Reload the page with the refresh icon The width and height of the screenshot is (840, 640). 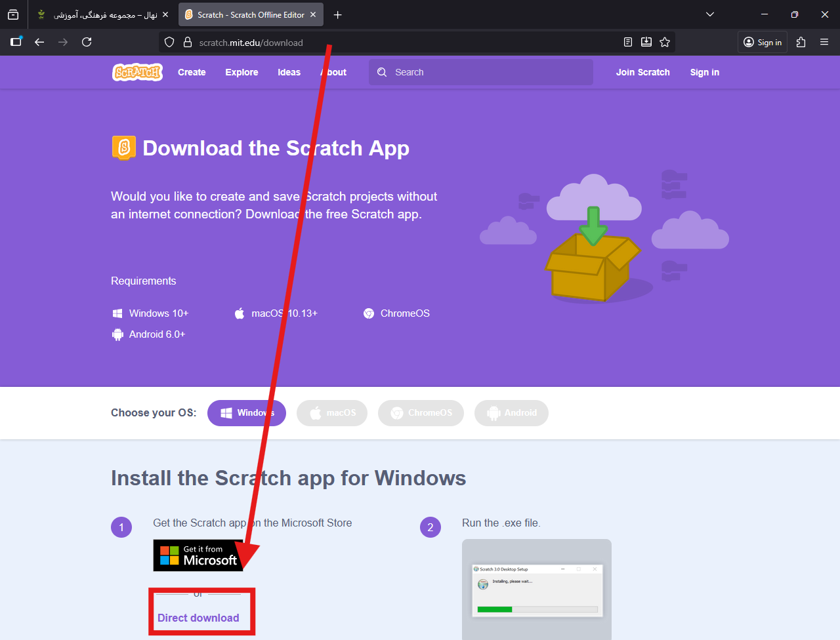87,42
